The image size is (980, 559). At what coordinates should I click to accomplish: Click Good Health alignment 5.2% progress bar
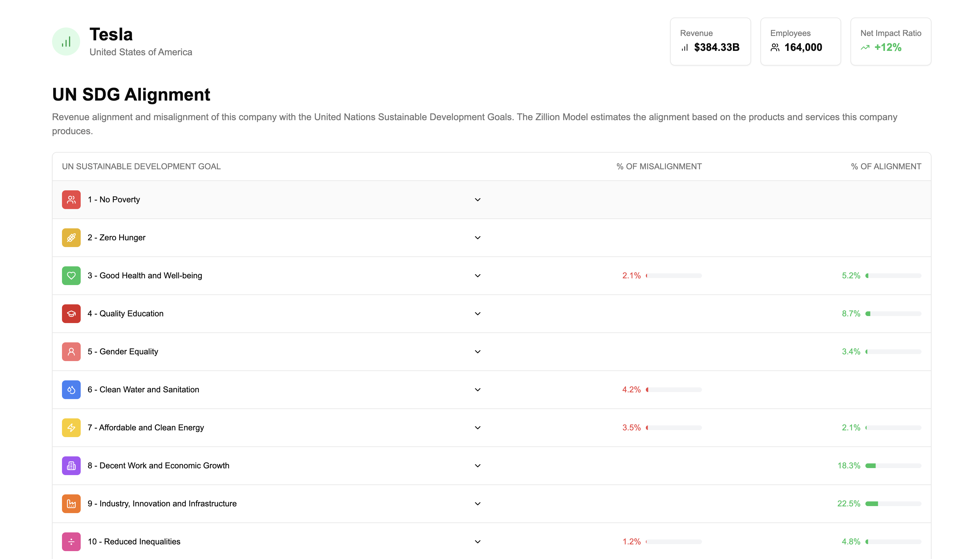tap(893, 276)
